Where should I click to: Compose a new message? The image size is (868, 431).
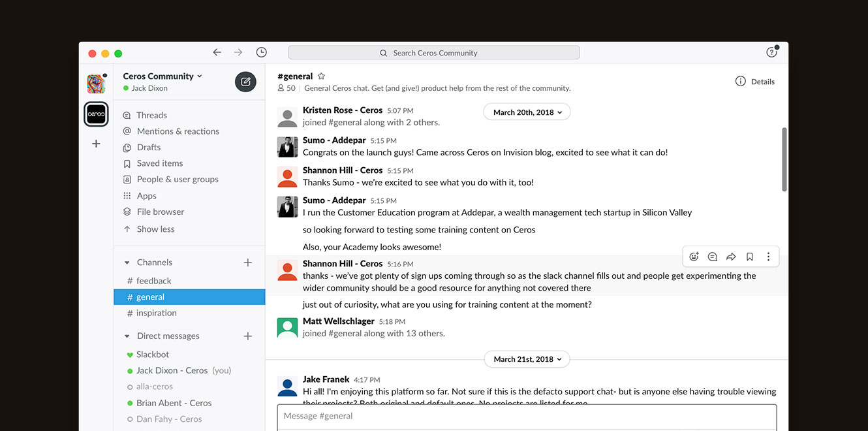[x=245, y=82]
